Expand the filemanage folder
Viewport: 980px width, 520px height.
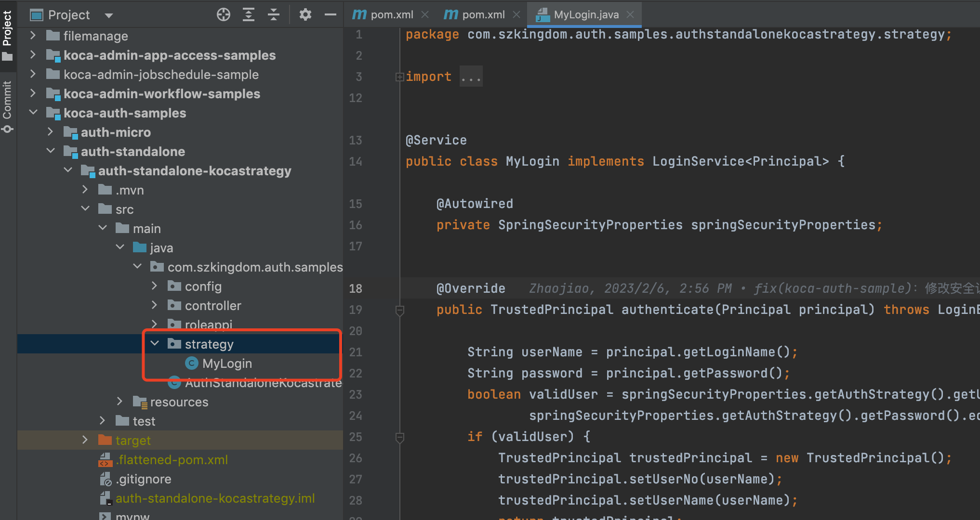pyautogui.click(x=33, y=36)
